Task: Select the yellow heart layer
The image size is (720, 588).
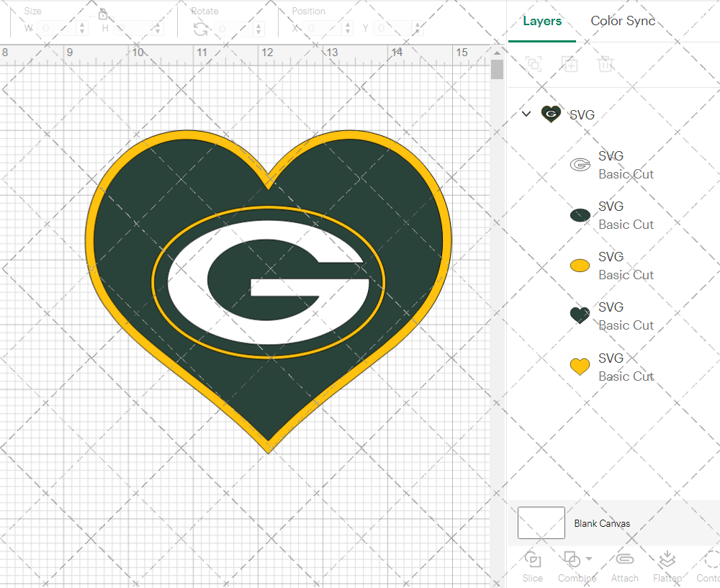Action: point(580,367)
